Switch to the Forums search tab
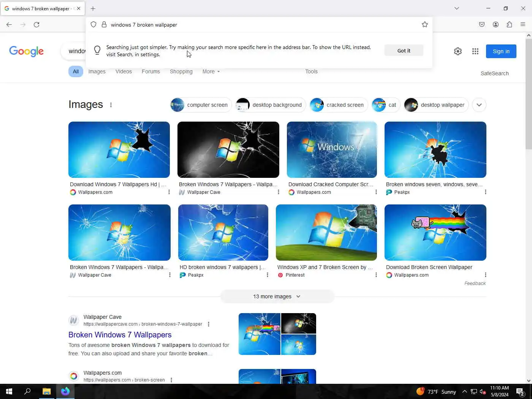This screenshot has width=532, height=399. coord(151,71)
